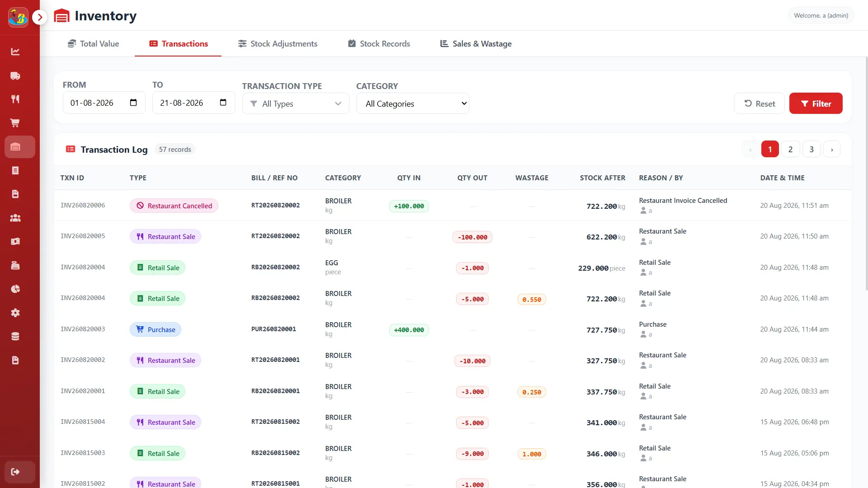Click transaction ID INV260820006

83,205
